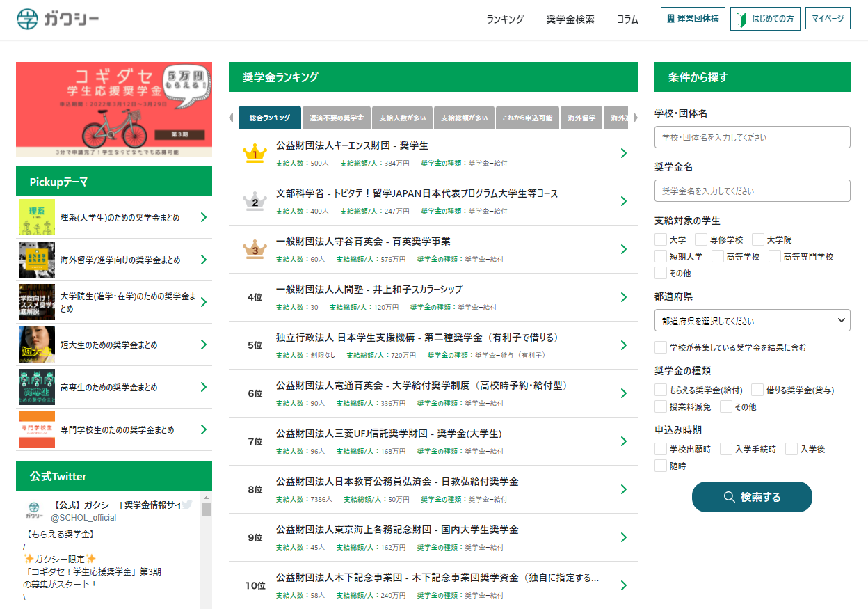Viewport: 868px width, 609px height.
Task: Click chevron arrow on 東京海上各務記念財団 row
Action: tap(624, 537)
